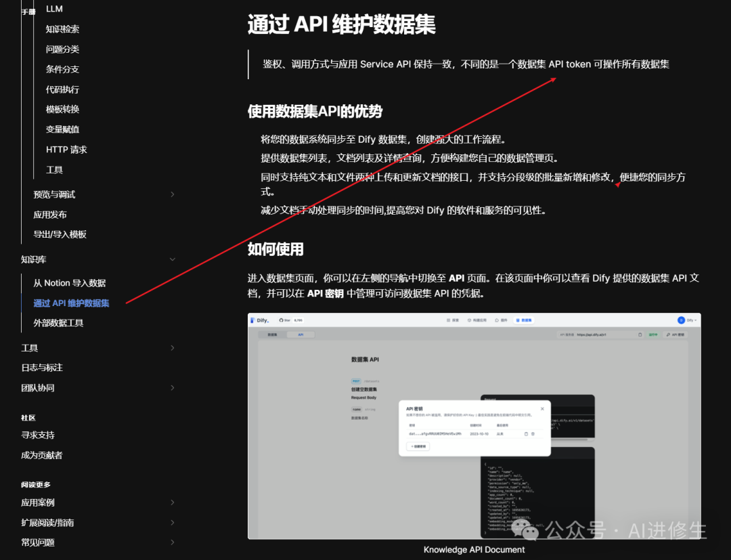The width and height of the screenshot is (731, 560).
Task: Expand the 工具 section chevron above 日志与标注
Action: click(x=173, y=348)
